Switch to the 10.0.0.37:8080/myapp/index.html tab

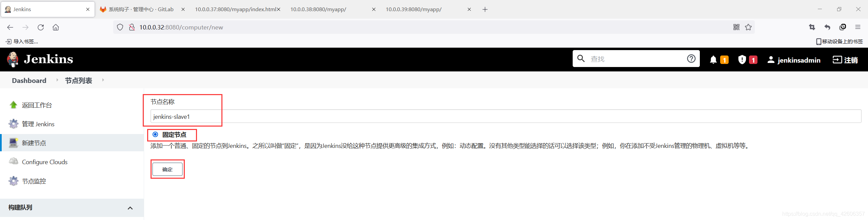(x=236, y=9)
